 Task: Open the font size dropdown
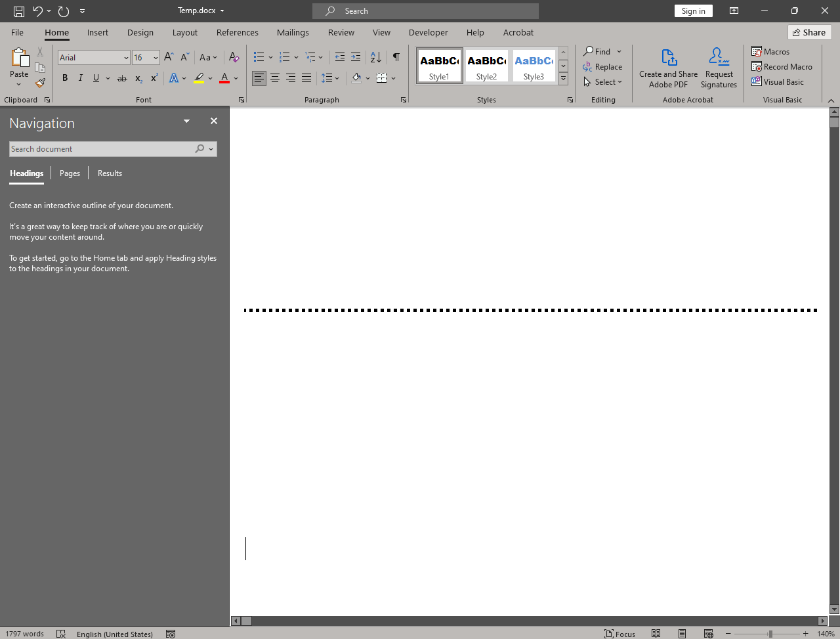pyautogui.click(x=156, y=58)
